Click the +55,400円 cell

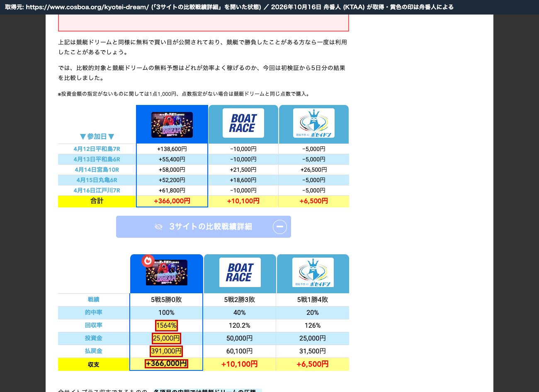coord(172,159)
